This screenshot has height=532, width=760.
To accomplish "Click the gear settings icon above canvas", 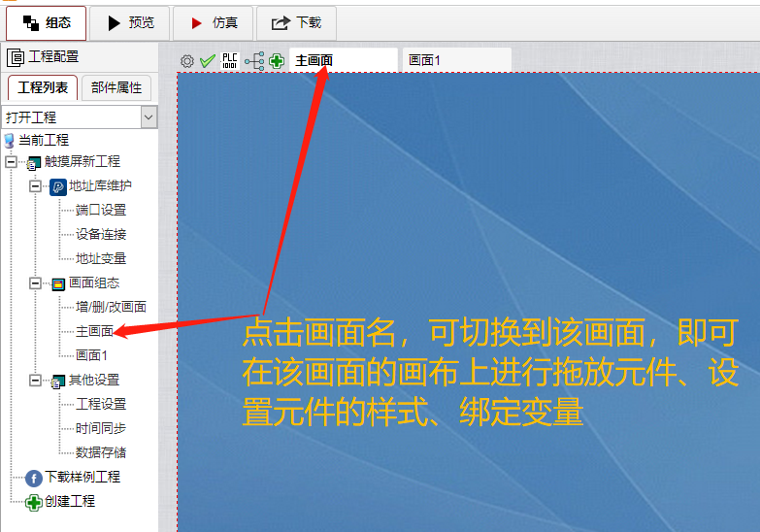I will [187, 61].
